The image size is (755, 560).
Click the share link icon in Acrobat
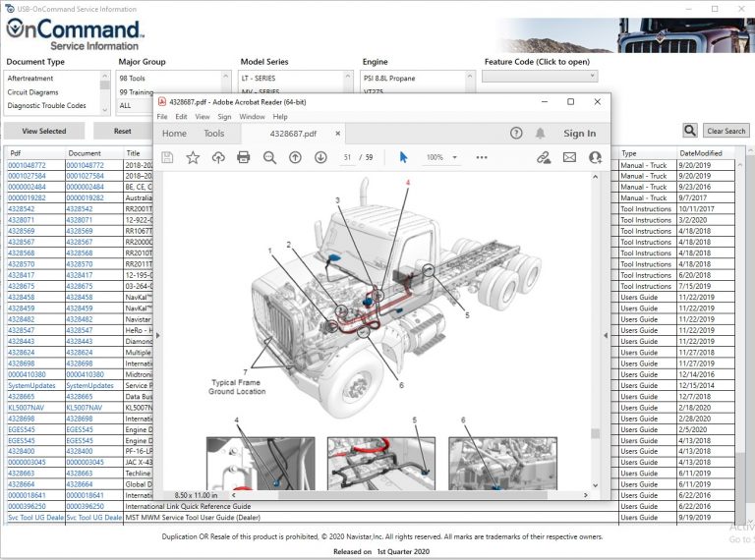coord(544,157)
